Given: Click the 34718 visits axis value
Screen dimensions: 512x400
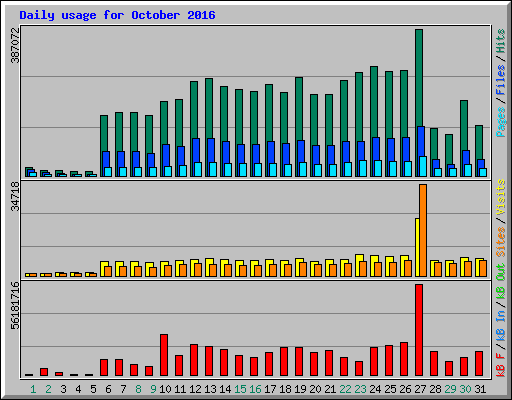Looking at the screenshot, I should click(15, 197).
